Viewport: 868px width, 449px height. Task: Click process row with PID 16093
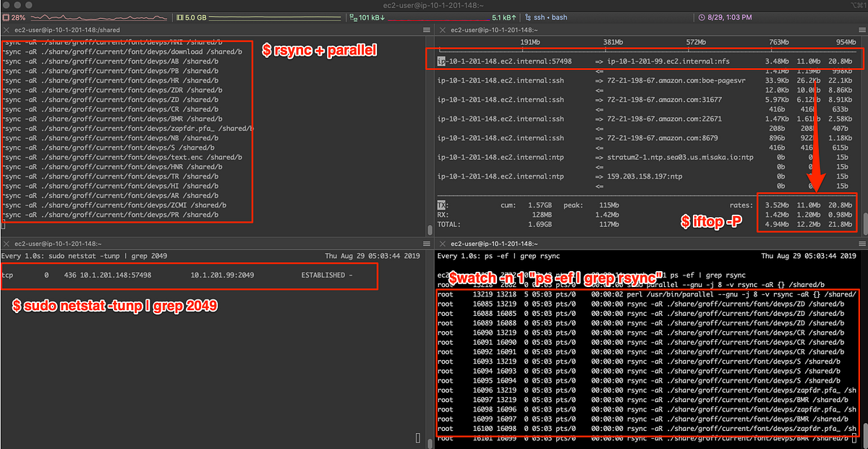[x=637, y=362]
